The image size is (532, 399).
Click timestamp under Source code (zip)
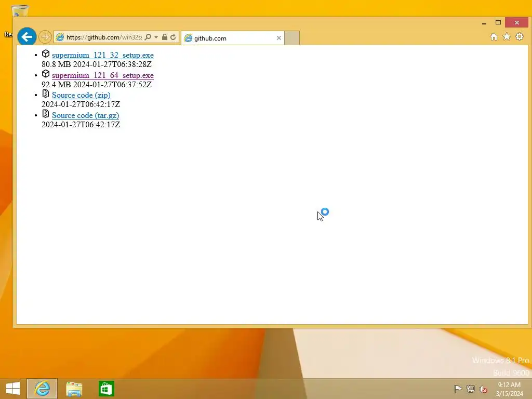(81, 104)
